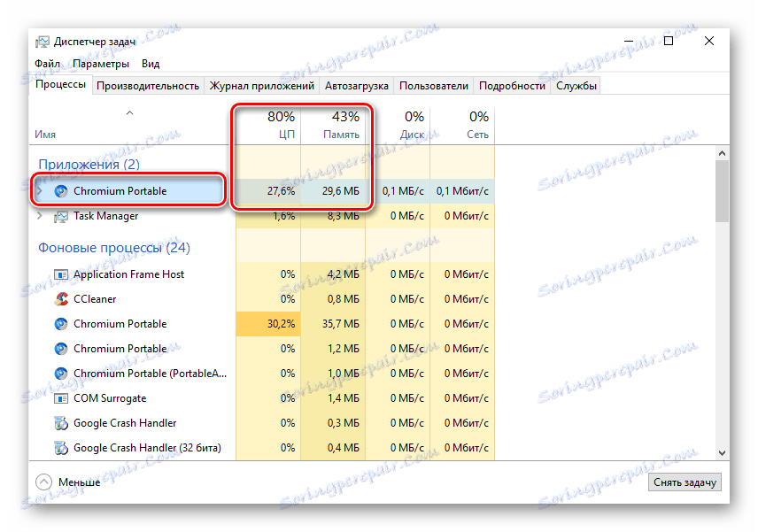Screen dimensions: 758x532
Task: Click the Меньше collapse arrow icon
Action: pyautogui.click(x=43, y=482)
